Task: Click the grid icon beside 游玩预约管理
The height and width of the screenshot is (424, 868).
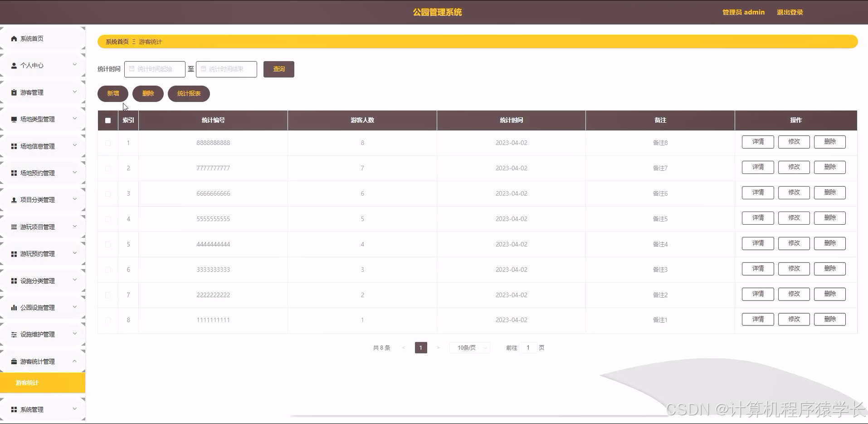Action: pos(14,254)
